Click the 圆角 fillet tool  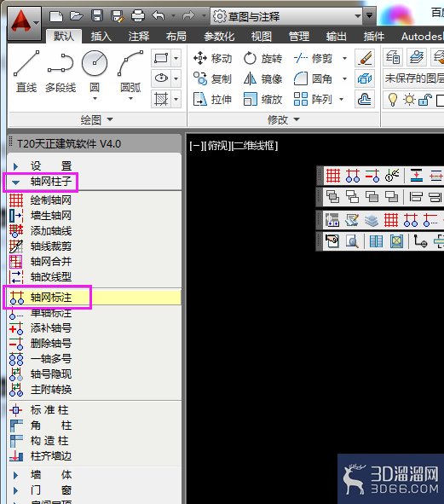pos(314,78)
